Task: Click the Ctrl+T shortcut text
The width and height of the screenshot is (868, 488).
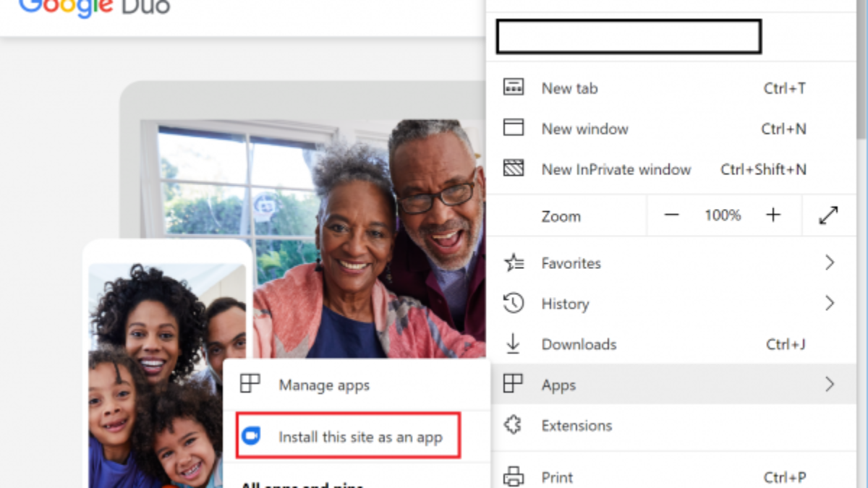Action: click(x=785, y=88)
